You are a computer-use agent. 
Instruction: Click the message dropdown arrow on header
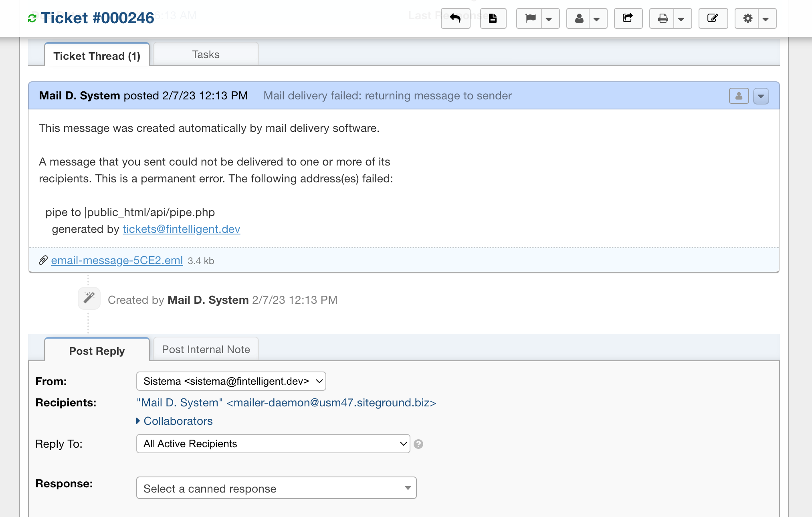tap(761, 95)
